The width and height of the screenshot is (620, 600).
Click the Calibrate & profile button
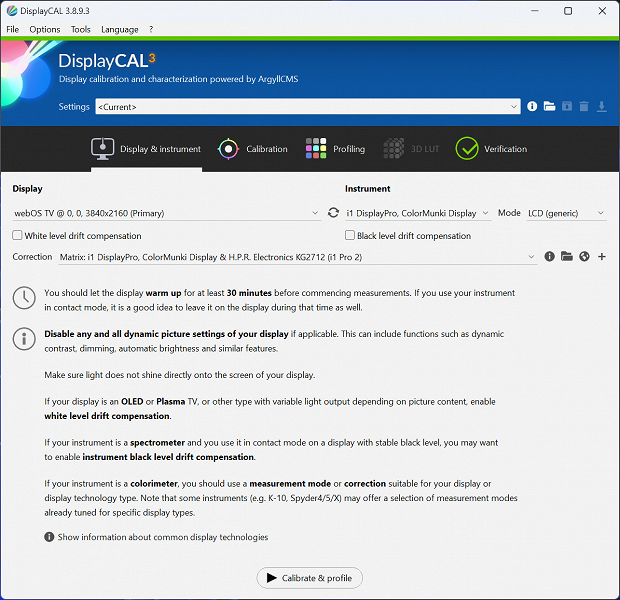point(309,578)
